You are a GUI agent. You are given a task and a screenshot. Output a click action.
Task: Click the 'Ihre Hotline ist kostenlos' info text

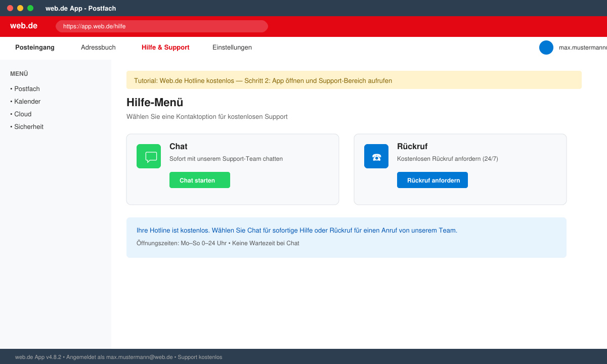pyautogui.click(x=297, y=231)
